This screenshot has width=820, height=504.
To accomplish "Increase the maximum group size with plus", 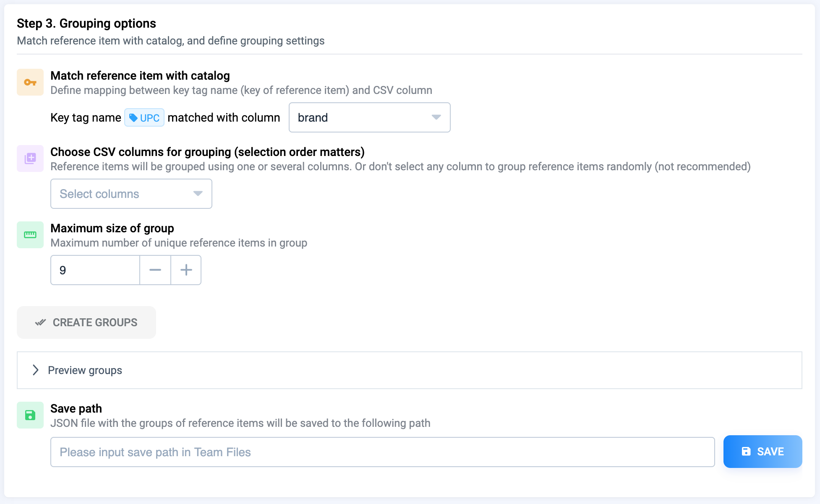I will (x=186, y=270).
